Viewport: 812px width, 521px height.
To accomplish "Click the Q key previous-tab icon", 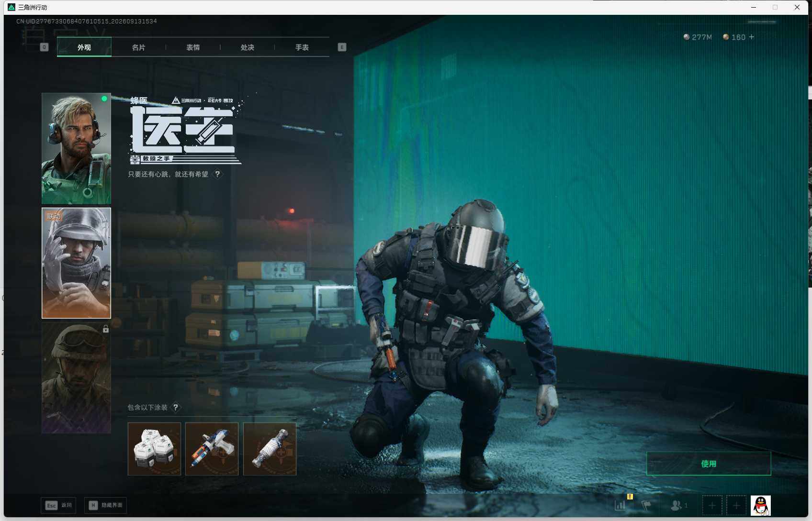I will 45,47.
